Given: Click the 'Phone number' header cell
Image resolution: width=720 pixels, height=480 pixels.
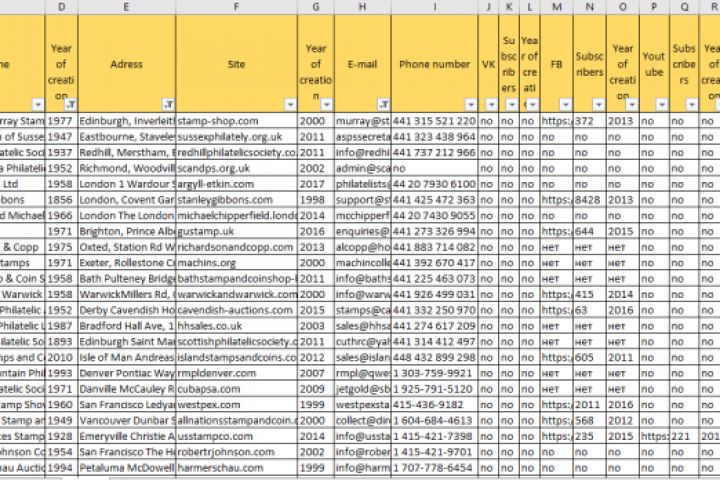Looking at the screenshot, I should 434,64.
